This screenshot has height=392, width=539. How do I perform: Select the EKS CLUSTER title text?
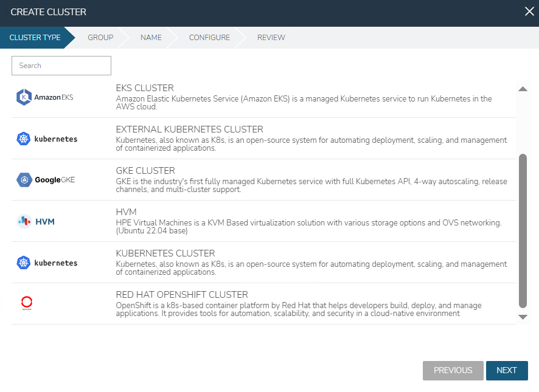point(145,88)
